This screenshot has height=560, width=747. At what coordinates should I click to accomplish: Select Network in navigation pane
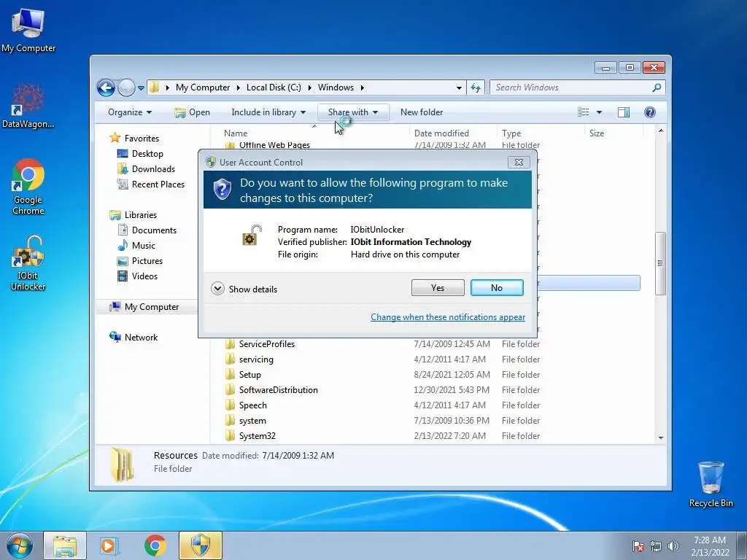[x=133, y=337]
